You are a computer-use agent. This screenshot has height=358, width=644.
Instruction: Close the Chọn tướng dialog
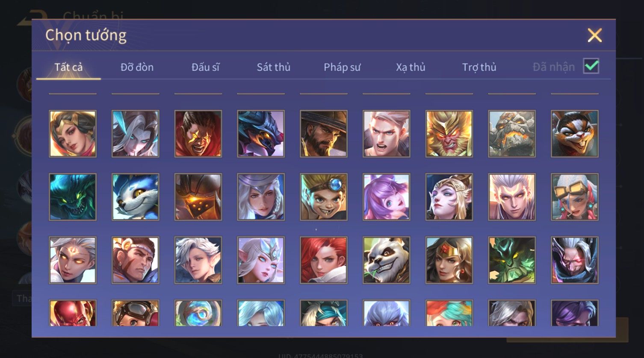click(x=594, y=35)
